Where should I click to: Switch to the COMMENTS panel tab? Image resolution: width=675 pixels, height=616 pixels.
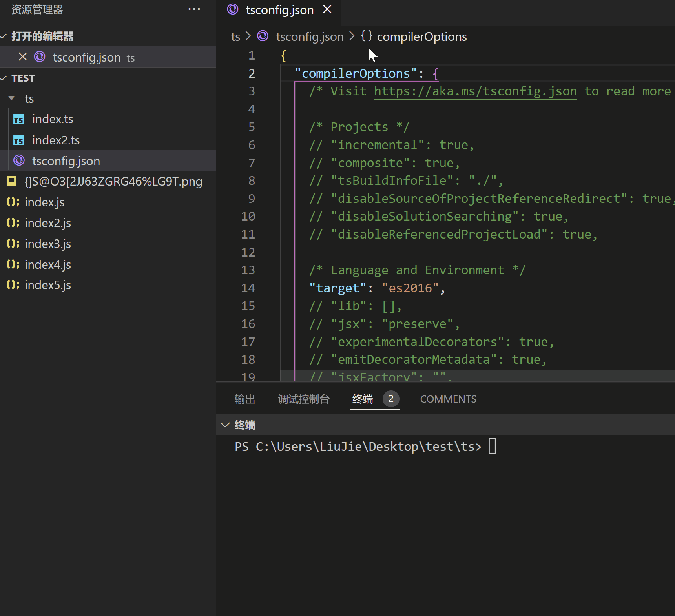(448, 399)
